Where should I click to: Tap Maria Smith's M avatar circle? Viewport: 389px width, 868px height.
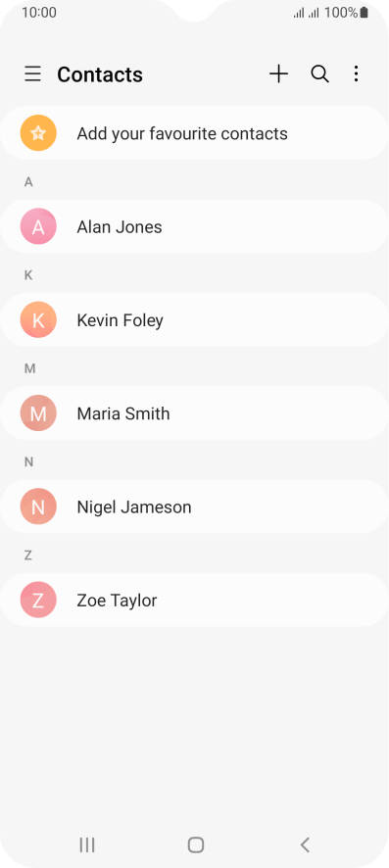coord(38,413)
